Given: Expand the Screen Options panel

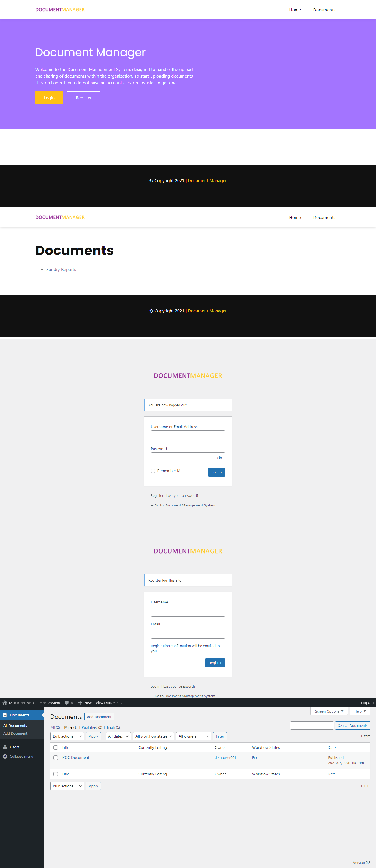Looking at the screenshot, I should (x=329, y=711).
